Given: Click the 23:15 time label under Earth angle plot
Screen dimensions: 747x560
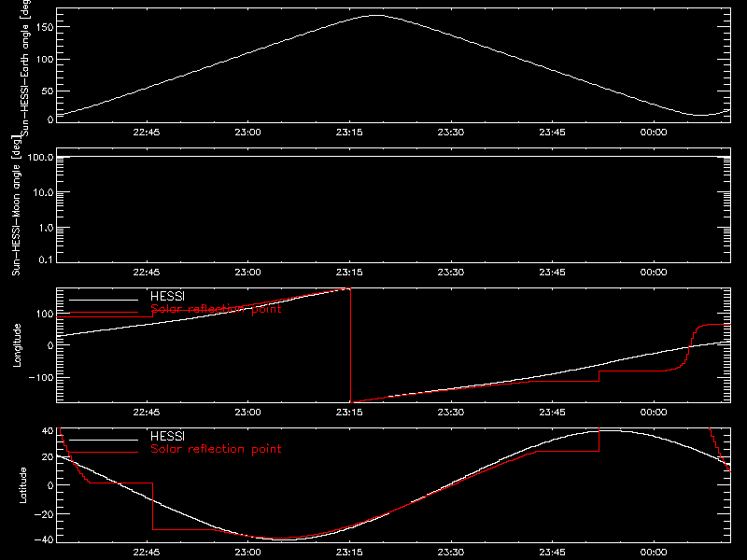Looking at the screenshot, I should [x=349, y=133].
